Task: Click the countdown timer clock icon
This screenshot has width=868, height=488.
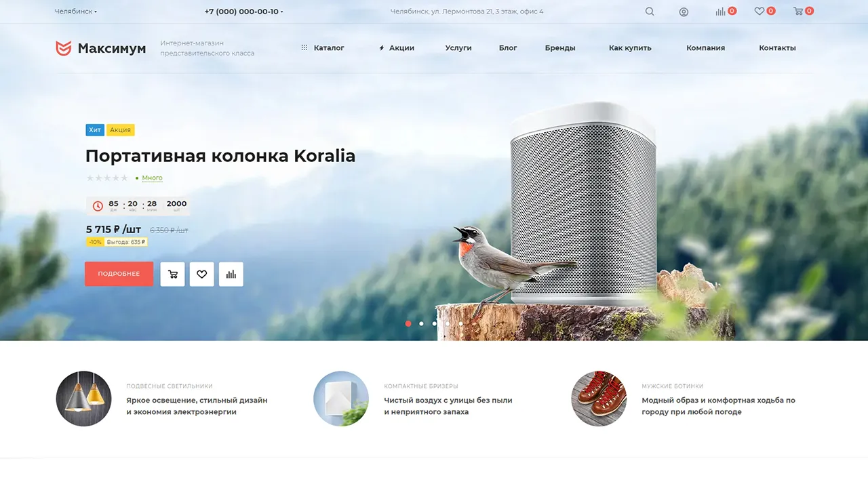Action: [x=98, y=206]
